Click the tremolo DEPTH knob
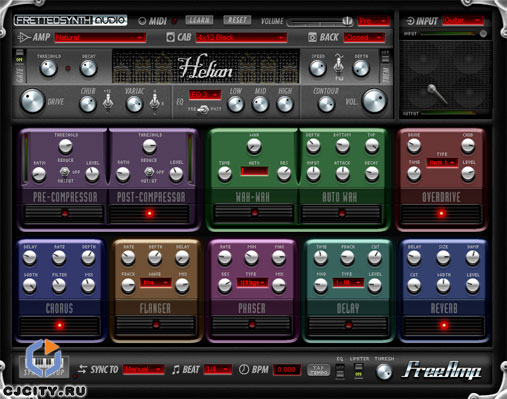Screen dimensions: 507x399 (361, 68)
